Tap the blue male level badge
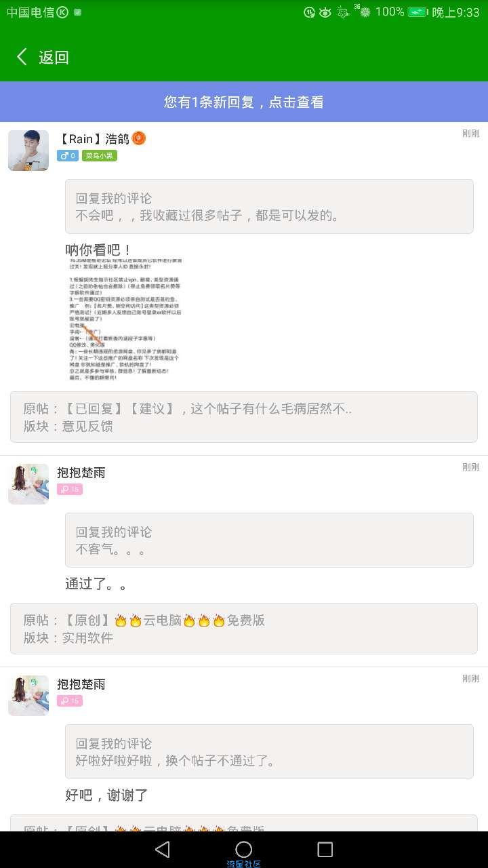The height and width of the screenshot is (868, 488). [x=68, y=156]
